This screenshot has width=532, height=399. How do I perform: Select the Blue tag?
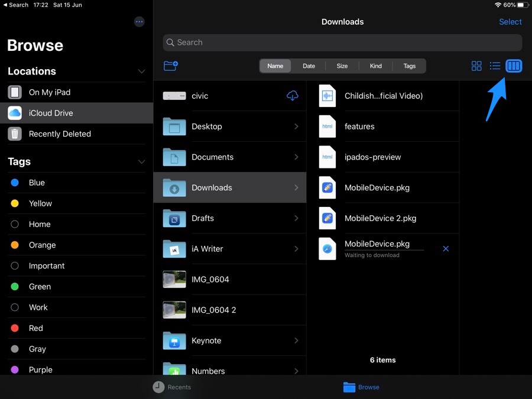click(x=77, y=183)
